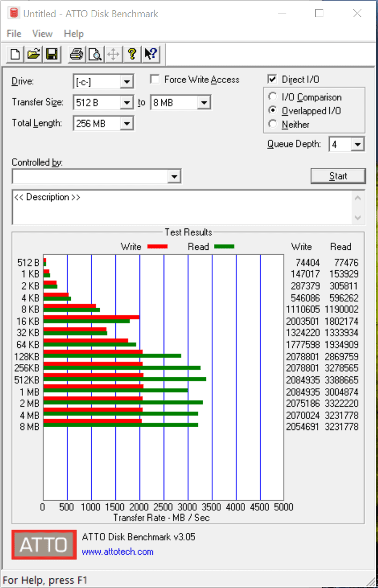Toggle the Direct I/O checkbox
The image size is (378, 588).
[x=272, y=79]
